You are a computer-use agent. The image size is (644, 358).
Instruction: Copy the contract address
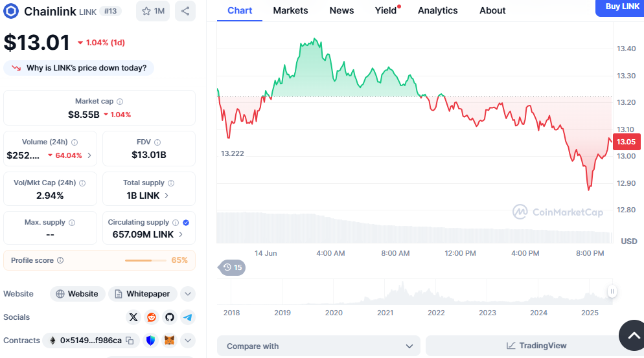pyautogui.click(x=130, y=341)
